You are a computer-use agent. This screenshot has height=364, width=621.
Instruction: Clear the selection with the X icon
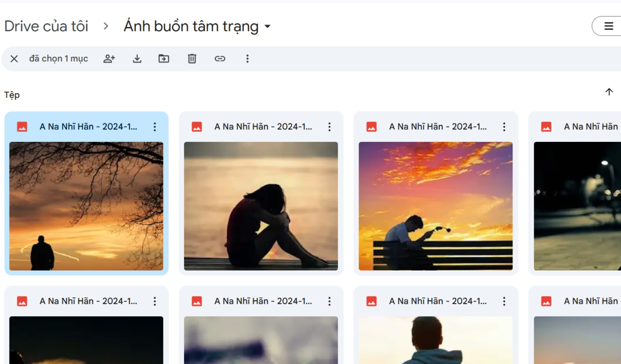[x=14, y=59]
